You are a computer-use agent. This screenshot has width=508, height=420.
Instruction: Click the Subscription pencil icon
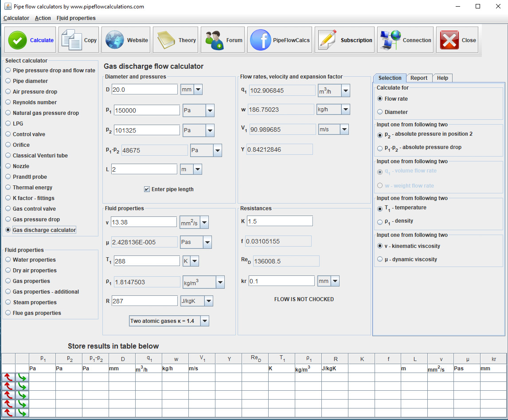pyautogui.click(x=327, y=40)
